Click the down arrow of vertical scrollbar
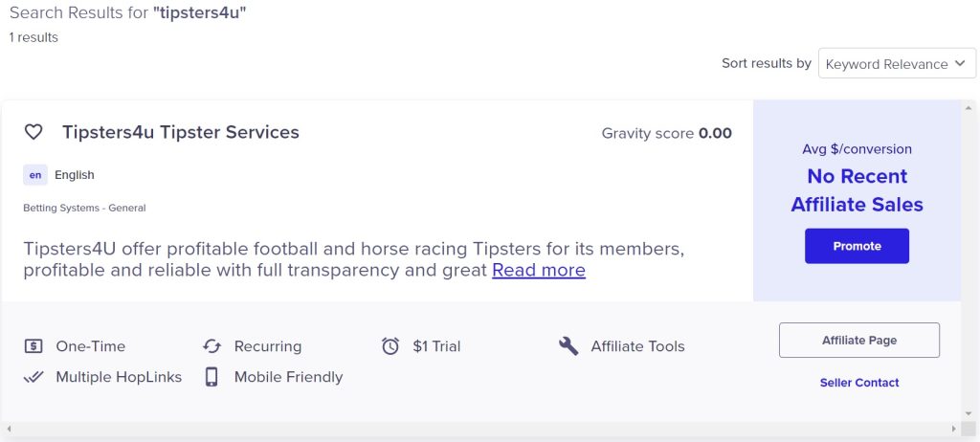The width and height of the screenshot is (980, 442). tap(969, 414)
